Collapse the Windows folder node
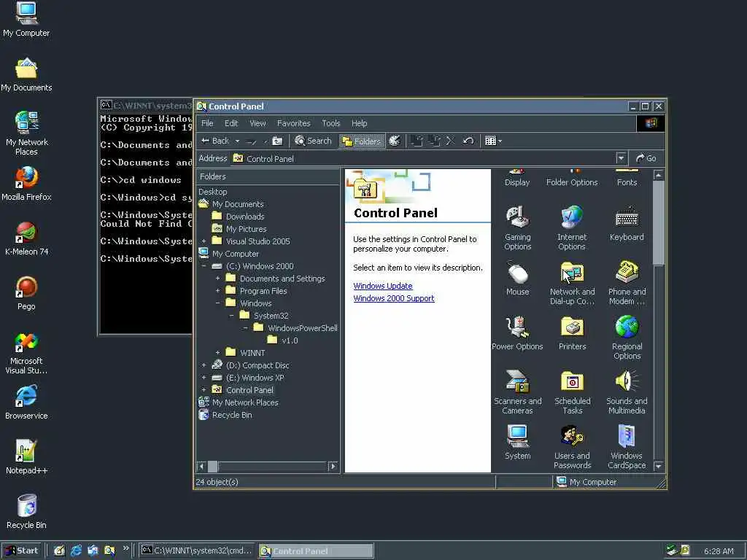 (217, 303)
